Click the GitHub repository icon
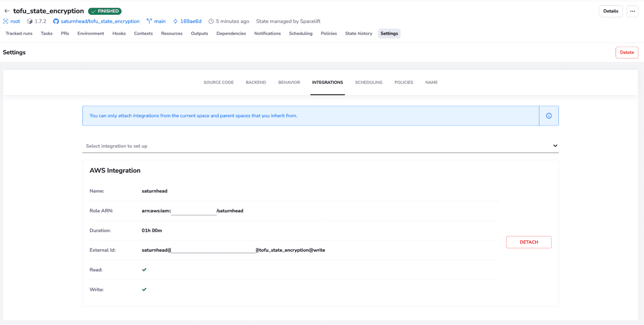 (56, 21)
